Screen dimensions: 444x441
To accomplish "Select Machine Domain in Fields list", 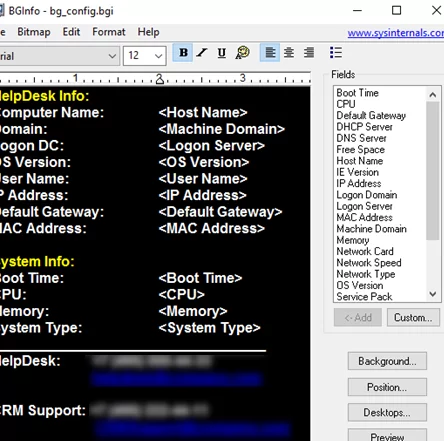I will tap(371, 229).
